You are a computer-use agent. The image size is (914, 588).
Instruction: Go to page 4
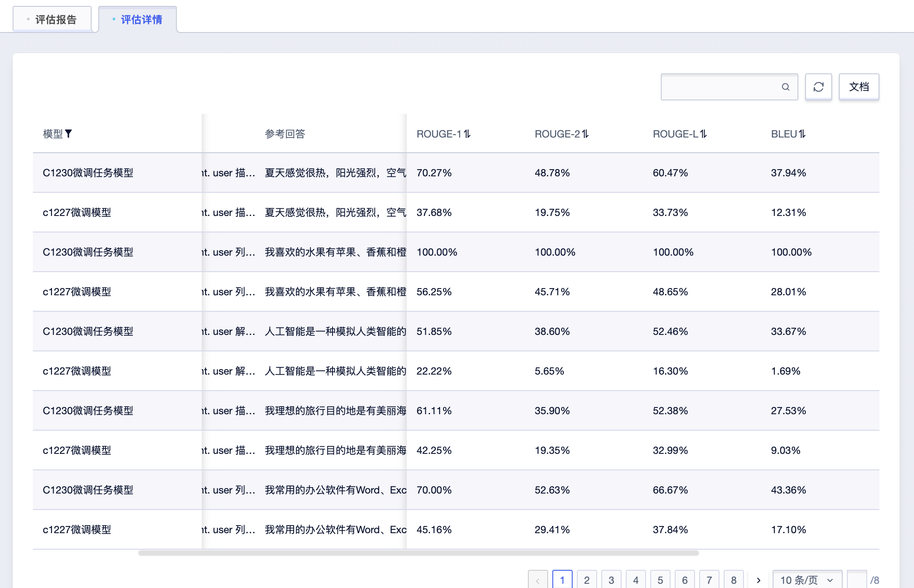tap(635, 580)
